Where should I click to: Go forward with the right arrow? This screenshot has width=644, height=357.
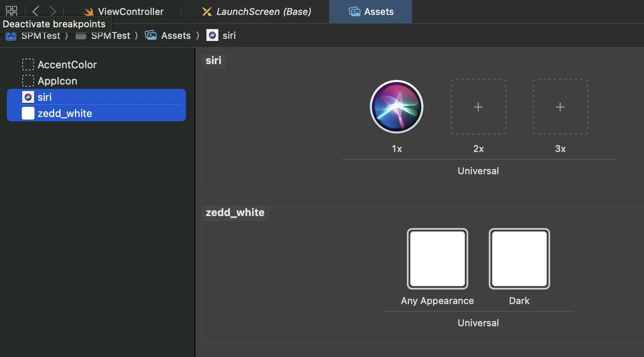52,11
